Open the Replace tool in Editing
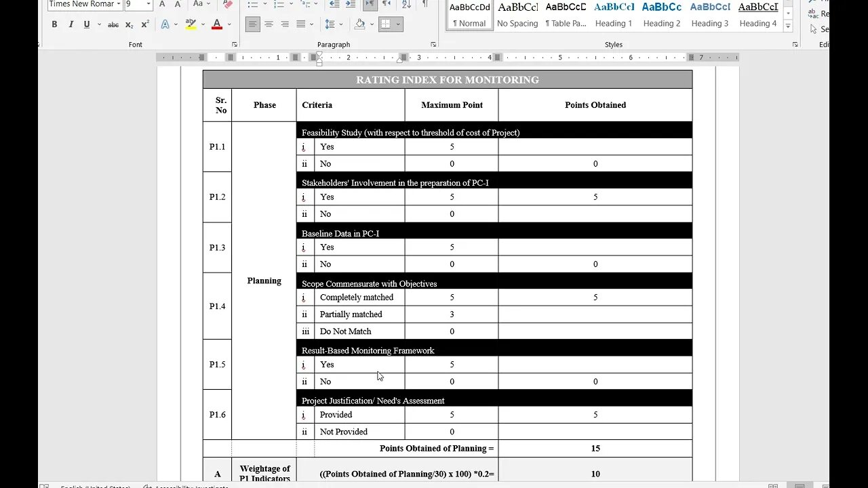 (819, 14)
